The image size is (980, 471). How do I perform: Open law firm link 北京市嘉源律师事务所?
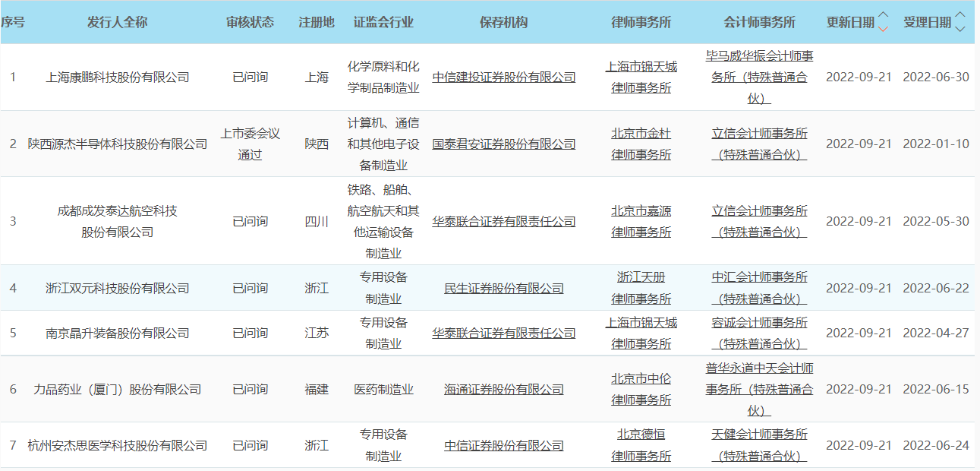(641, 221)
